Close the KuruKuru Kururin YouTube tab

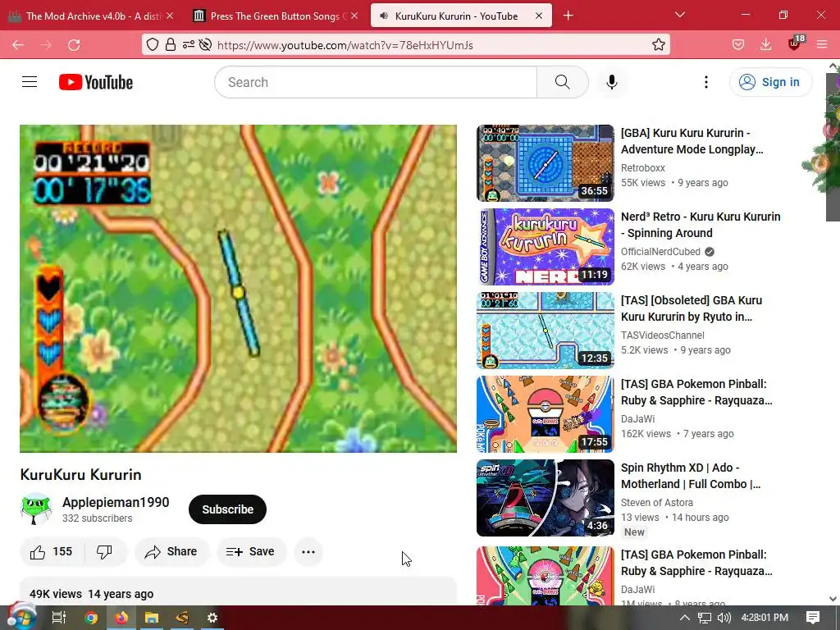pos(539,16)
